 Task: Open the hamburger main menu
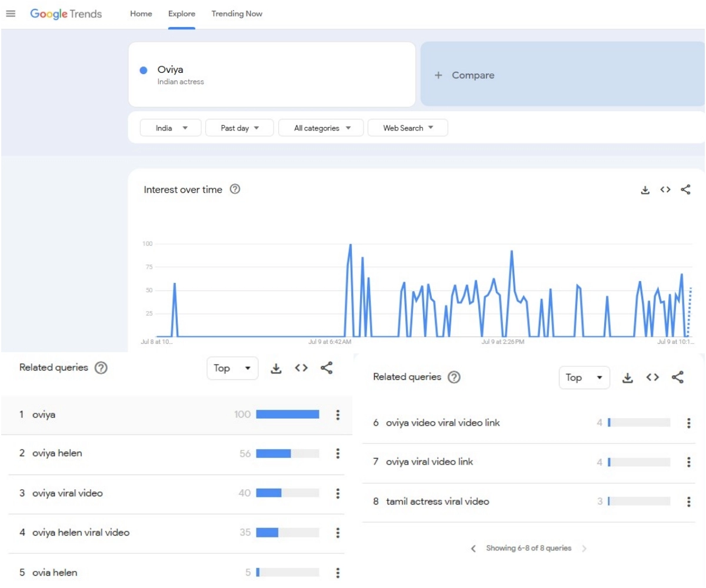[x=11, y=14]
